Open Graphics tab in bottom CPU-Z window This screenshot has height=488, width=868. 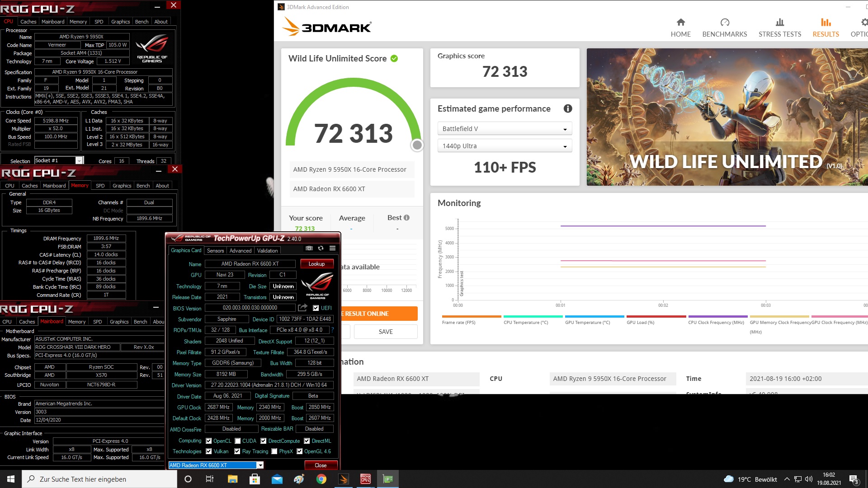(x=119, y=322)
